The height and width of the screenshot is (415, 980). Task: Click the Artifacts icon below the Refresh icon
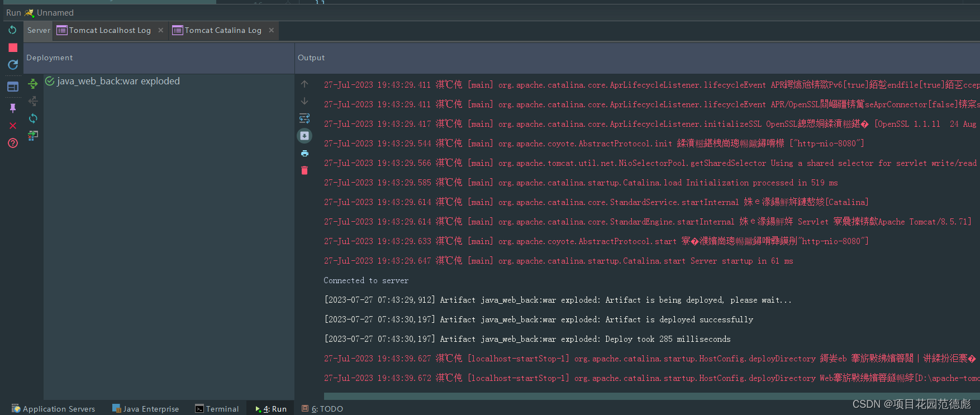tap(33, 135)
